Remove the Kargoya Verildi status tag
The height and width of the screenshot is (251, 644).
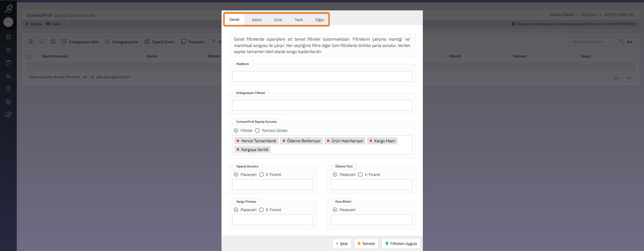pos(238,150)
